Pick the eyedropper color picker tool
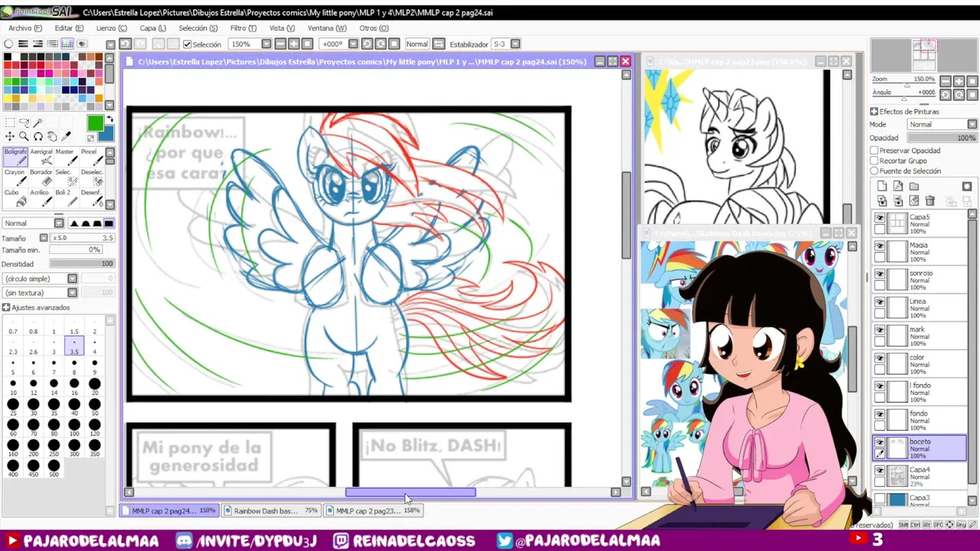 coord(66,136)
